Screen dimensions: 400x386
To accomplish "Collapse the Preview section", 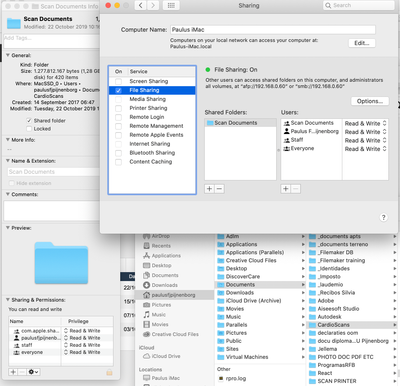I will point(8,228).
